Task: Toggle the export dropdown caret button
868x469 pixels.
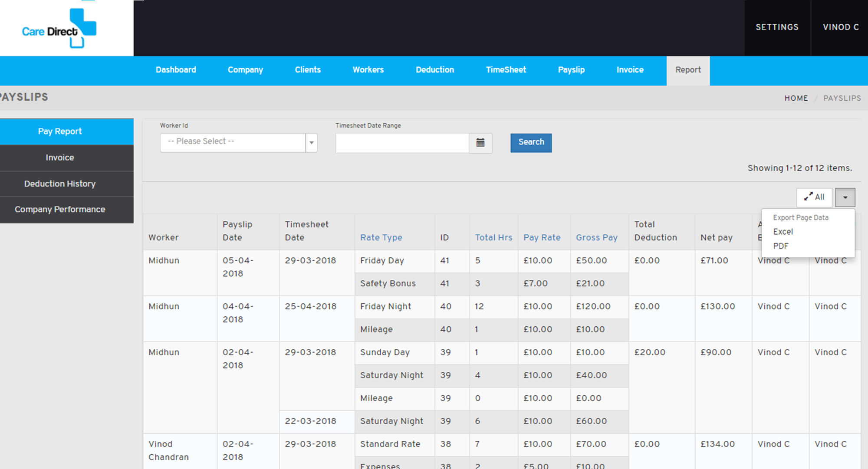Action: point(845,197)
